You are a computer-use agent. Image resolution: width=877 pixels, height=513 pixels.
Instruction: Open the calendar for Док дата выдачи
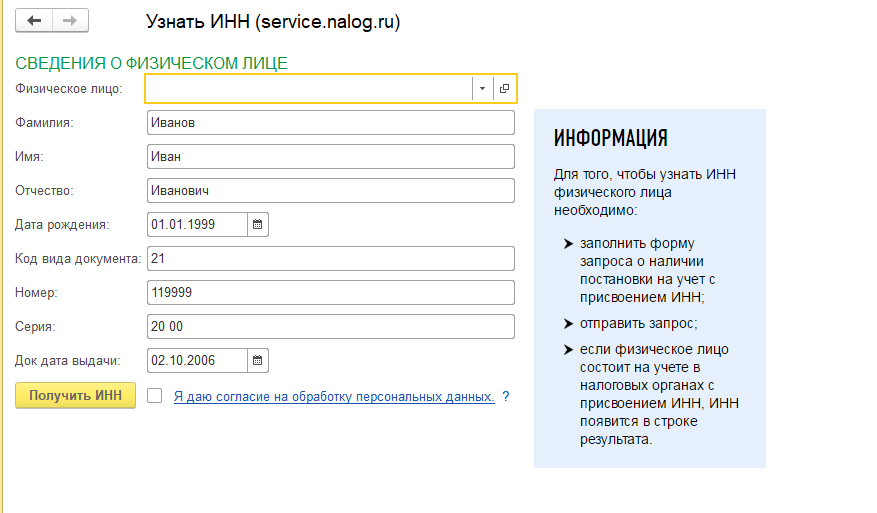[257, 361]
